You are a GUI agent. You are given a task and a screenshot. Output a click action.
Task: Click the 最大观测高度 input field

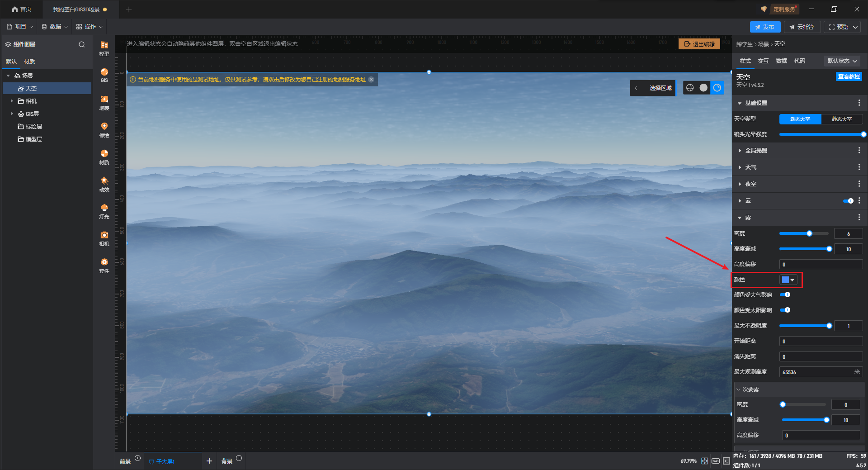821,372
